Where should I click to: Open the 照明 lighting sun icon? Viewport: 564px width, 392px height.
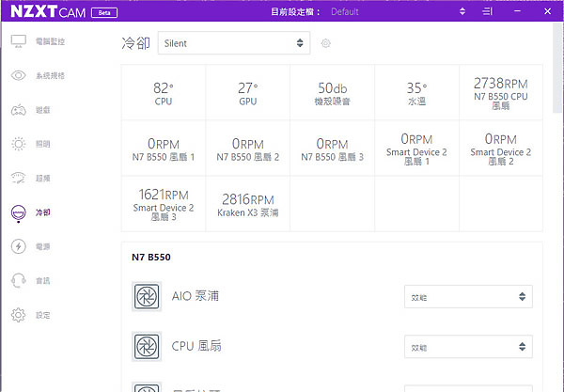(x=19, y=144)
